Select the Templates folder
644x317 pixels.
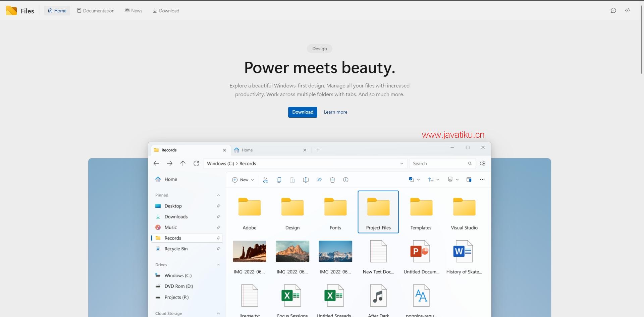pos(421,212)
